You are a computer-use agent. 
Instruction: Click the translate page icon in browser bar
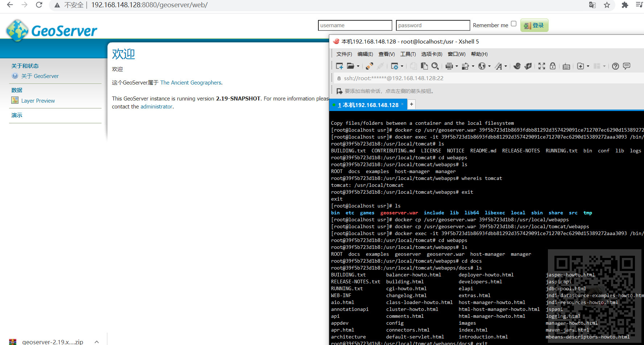point(593,5)
